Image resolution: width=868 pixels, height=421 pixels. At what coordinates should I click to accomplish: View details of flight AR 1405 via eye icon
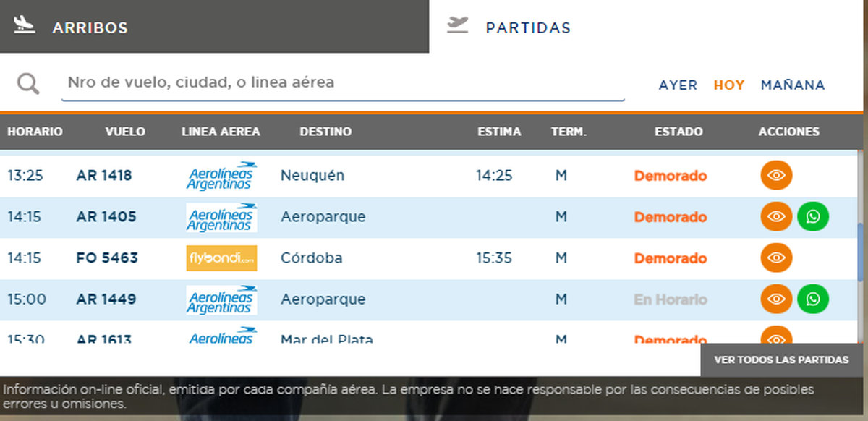776,216
